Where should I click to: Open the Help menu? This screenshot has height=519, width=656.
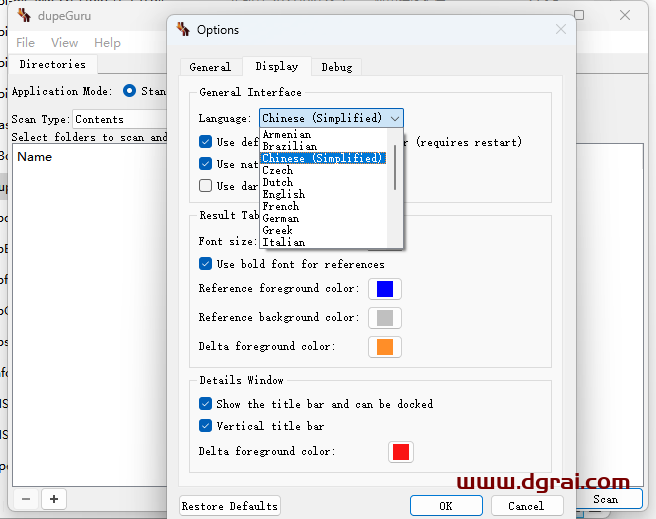coord(107,43)
